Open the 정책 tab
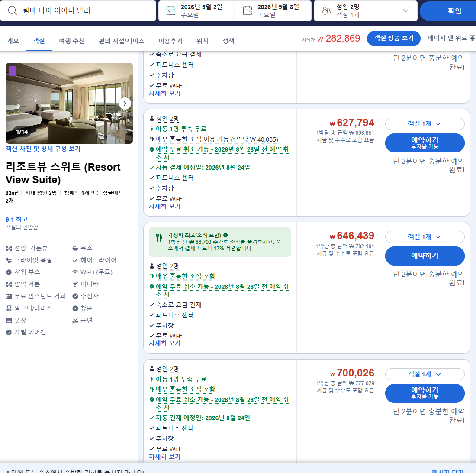The image size is (476, 473). pos(228,41)
